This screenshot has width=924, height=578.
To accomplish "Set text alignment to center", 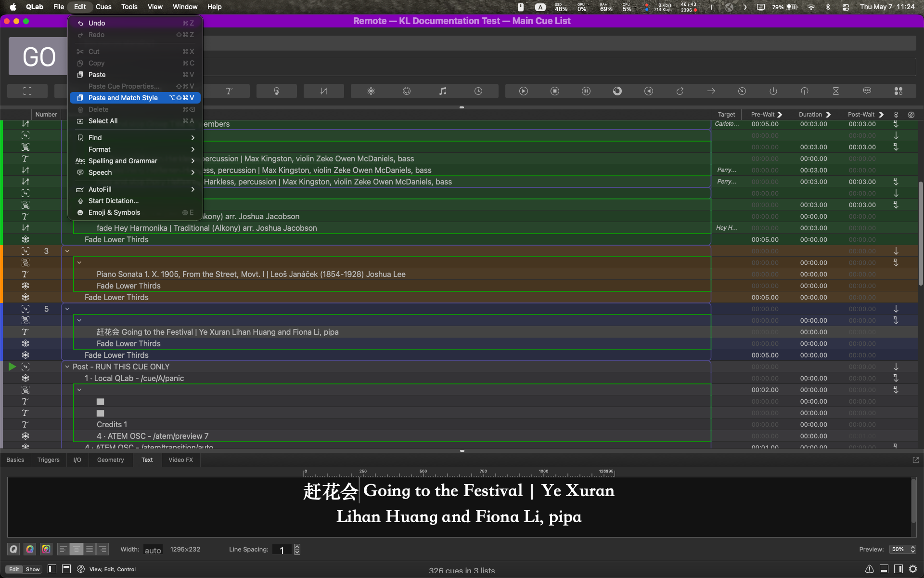I will click(x=77, y=549).
